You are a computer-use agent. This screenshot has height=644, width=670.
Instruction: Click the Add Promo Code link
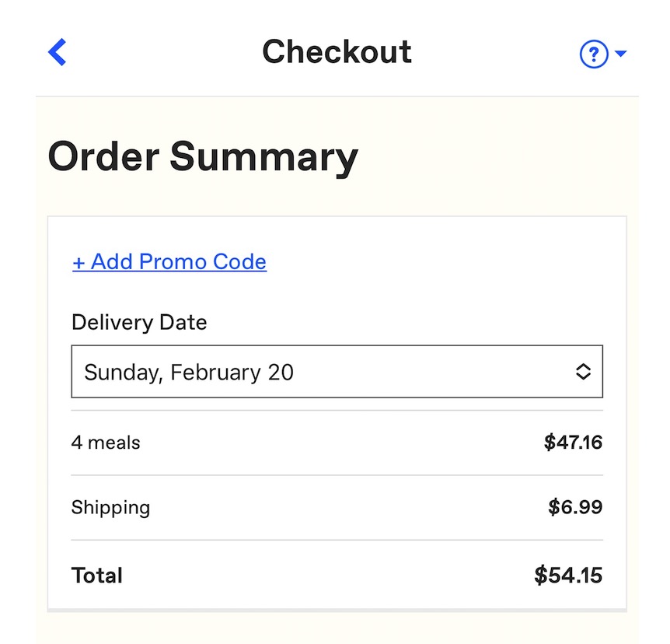click(x=169, y=262)
